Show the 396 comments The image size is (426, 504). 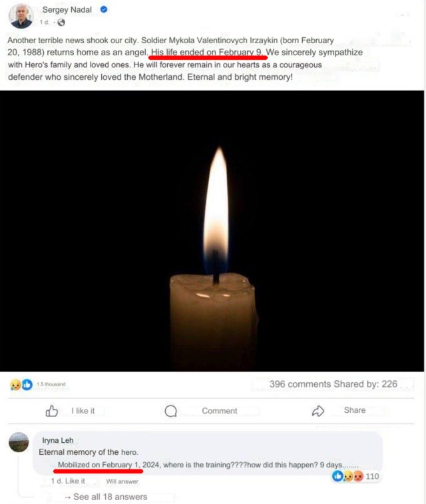(x=300, y=384)
